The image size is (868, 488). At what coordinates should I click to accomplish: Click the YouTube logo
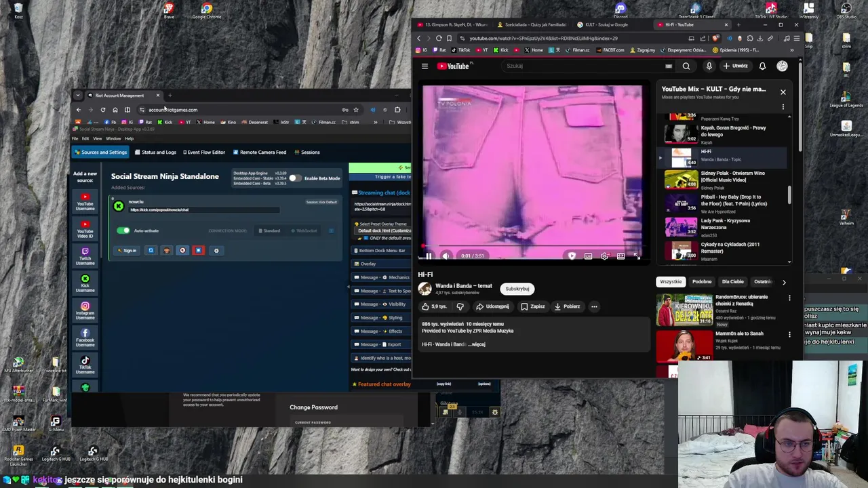(454, 66)
